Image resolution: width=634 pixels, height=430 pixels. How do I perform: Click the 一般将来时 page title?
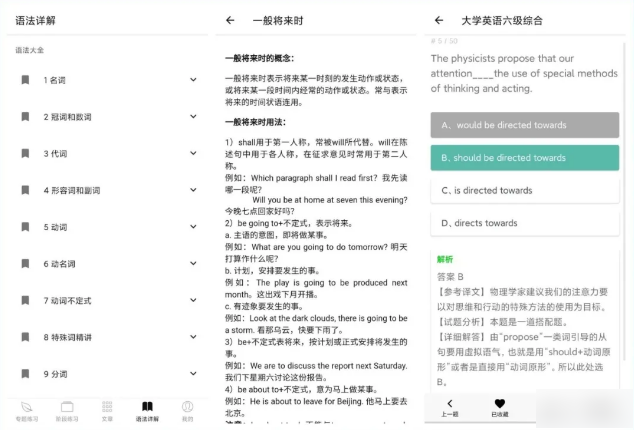click(278, 21)
